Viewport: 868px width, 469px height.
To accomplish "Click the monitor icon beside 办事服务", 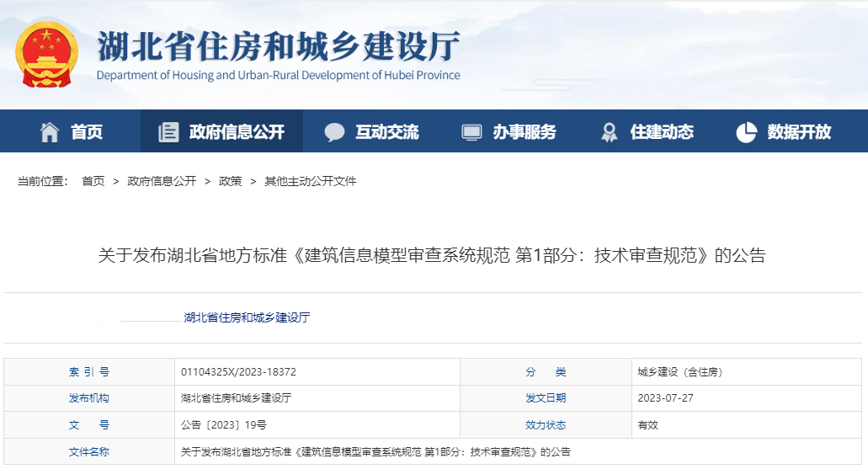I will 471,132.
